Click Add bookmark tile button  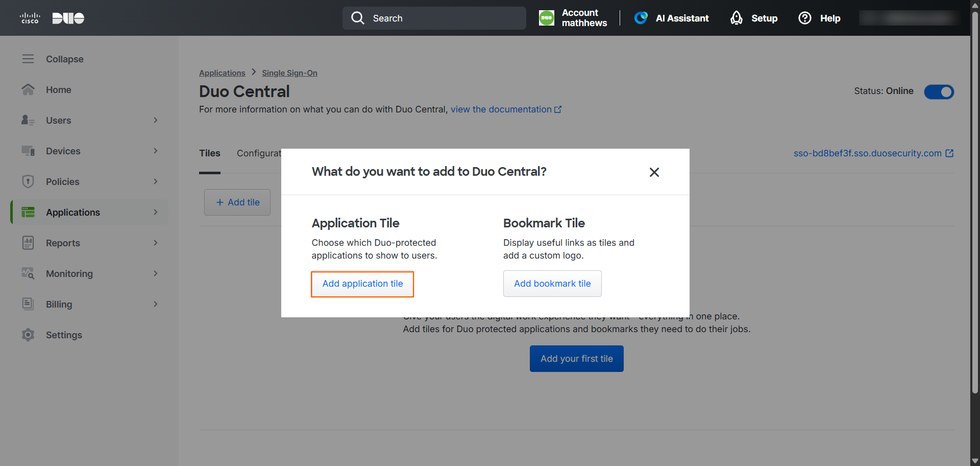[x=552, y=284]
